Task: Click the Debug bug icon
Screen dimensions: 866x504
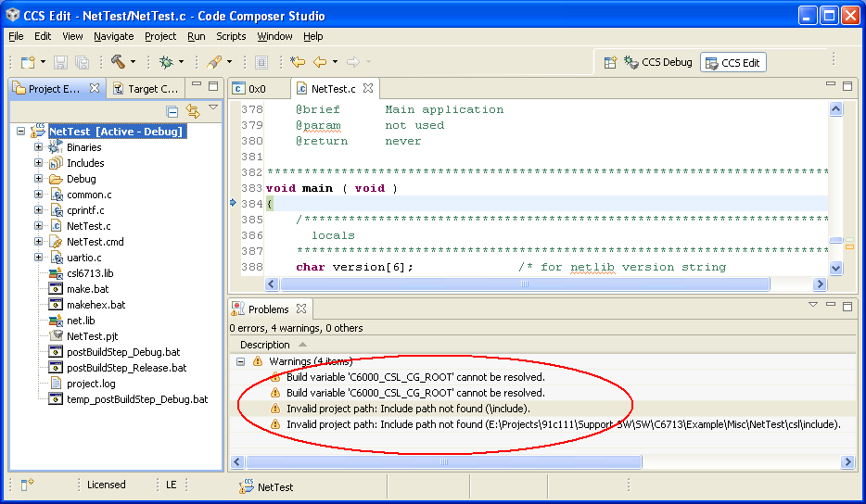Action: pos(166,62)
